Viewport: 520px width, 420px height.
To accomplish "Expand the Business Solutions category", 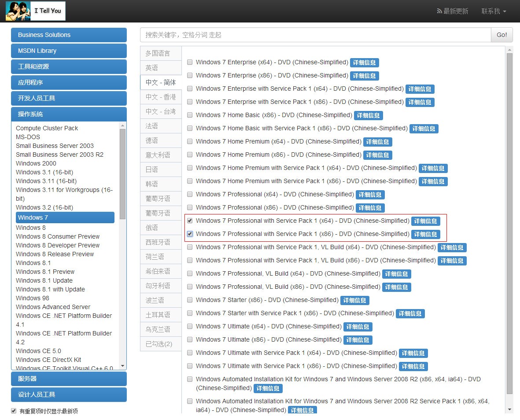I will tap(69, 35).
